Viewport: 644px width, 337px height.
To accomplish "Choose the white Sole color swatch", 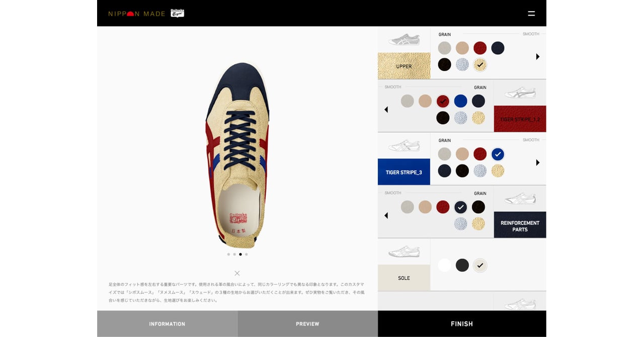I will (444, 265).
